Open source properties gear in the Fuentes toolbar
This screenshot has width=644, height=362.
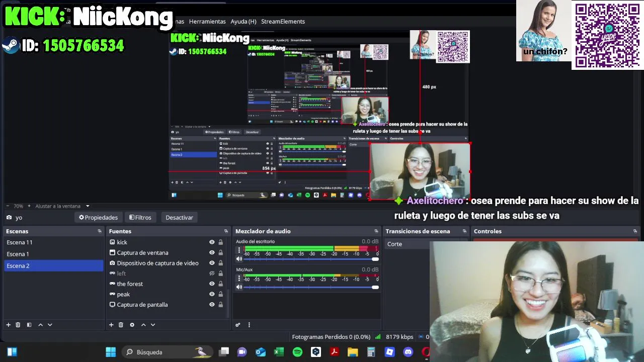click(x=132, y=325)
